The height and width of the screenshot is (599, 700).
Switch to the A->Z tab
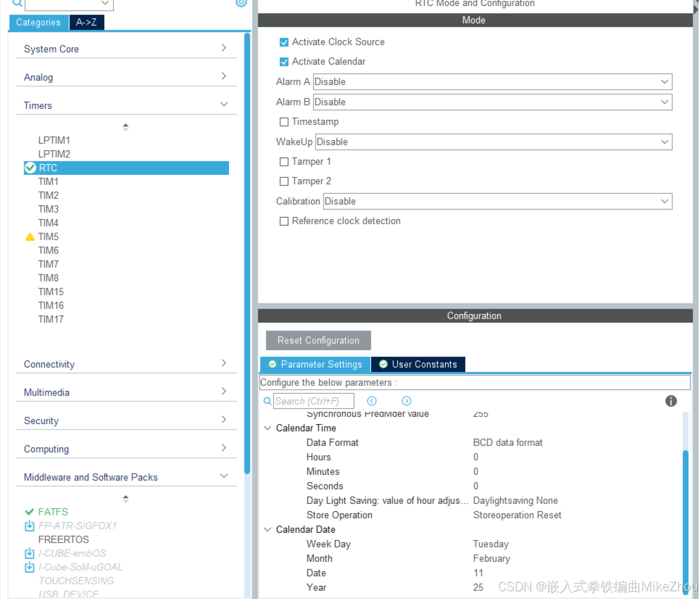(86, 22)
